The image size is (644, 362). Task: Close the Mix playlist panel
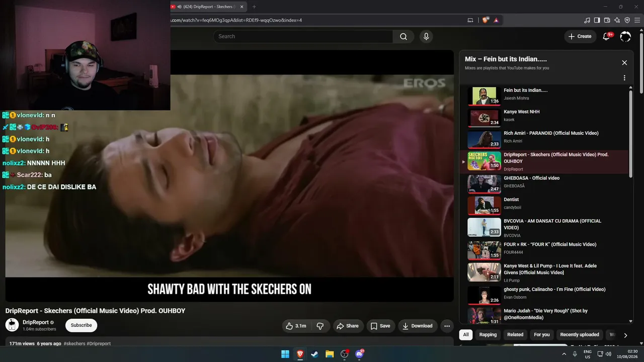[624, 63]
